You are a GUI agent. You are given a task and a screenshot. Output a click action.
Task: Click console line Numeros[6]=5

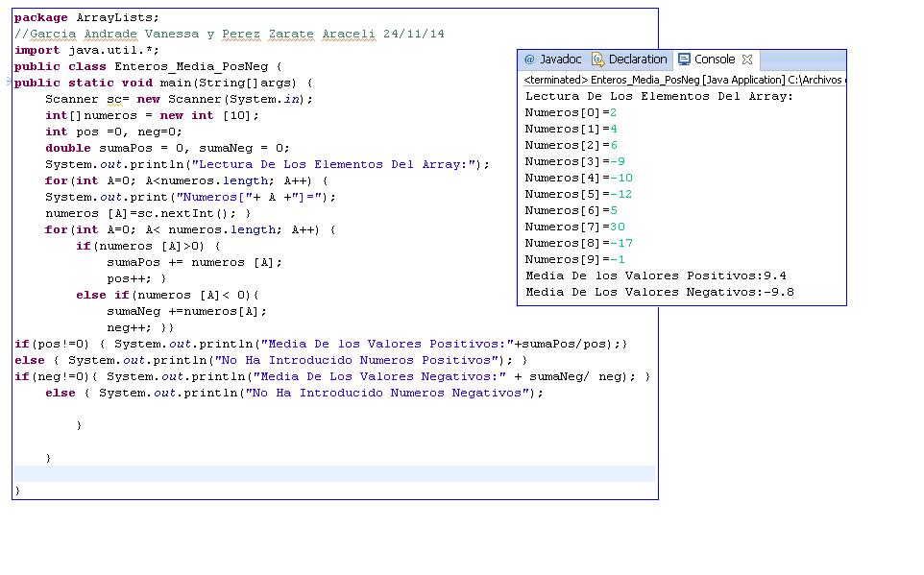click(x=571, y=210)
